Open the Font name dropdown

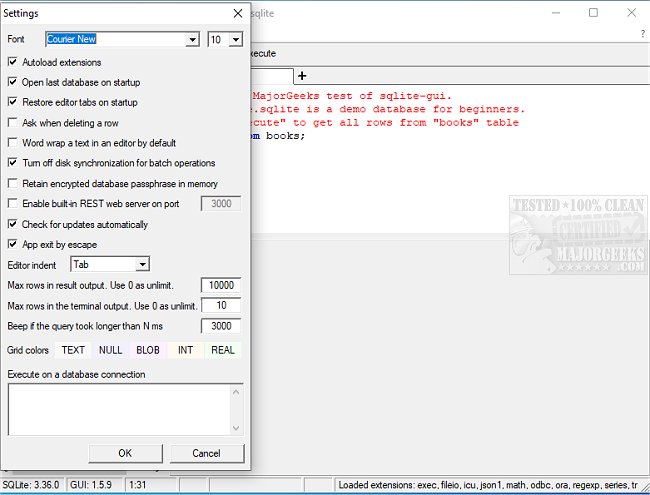point(192,40)
